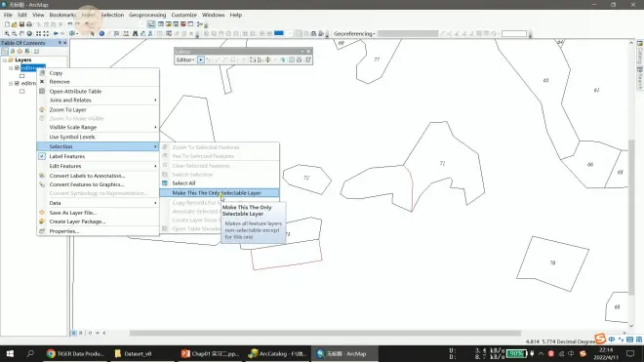This screenshot has width=644, height=362.
Task: Click symbol swatch under the top layer
Action: (x=22, y=76)
